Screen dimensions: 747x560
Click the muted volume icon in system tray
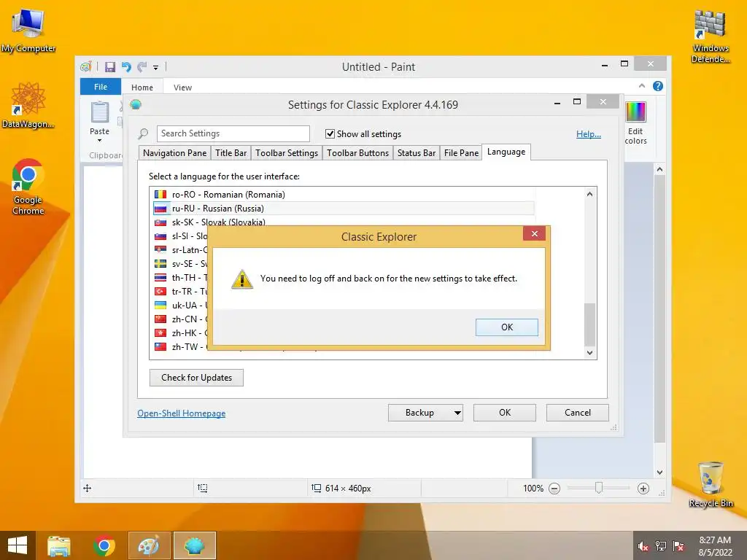pos(643,546)
